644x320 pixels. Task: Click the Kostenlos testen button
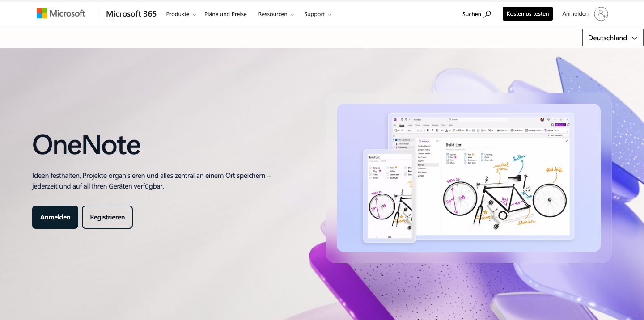pyautogui.click(x=527, y=13)
